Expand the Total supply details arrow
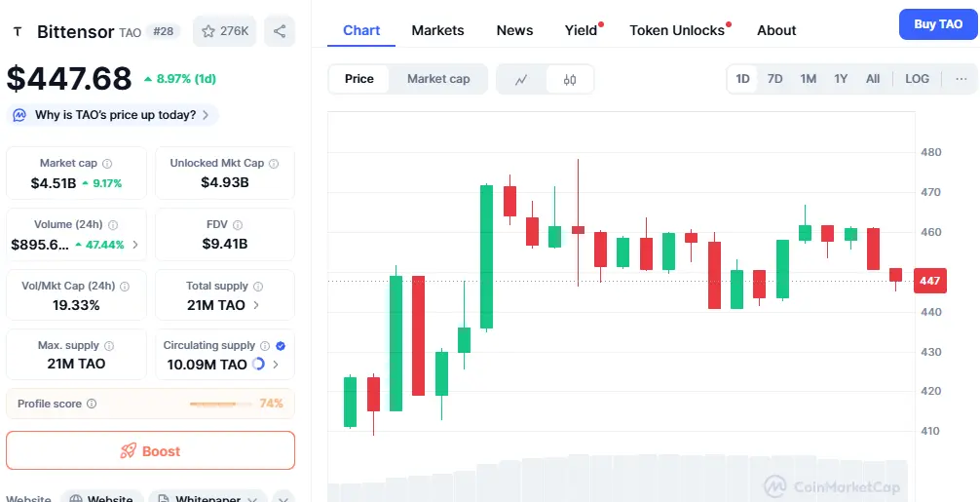This screenshot has width=980, height=502. [256, 305]
